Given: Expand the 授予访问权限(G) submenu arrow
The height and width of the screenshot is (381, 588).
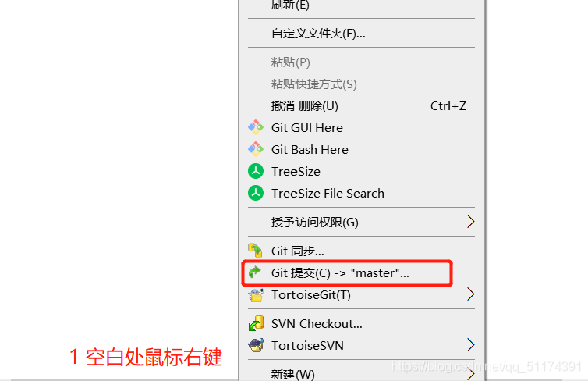Looking at the screenshot, I should click(x=470, y=222).
